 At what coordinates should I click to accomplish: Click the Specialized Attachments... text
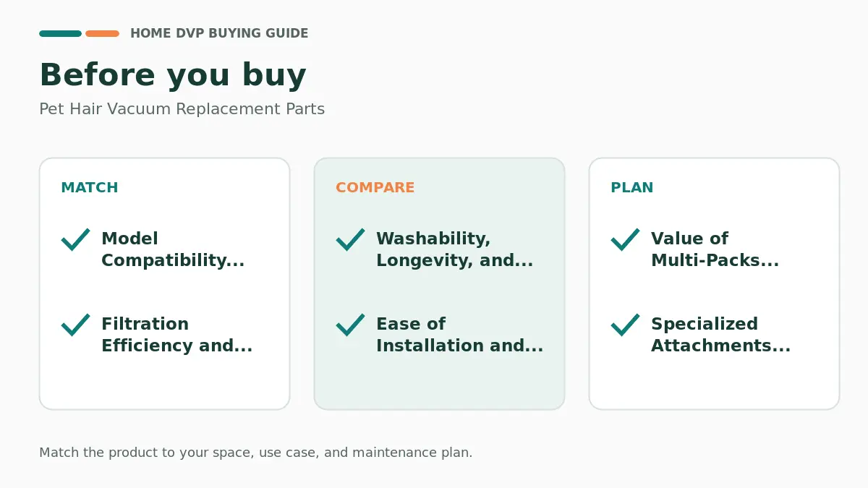coord(720,335)
